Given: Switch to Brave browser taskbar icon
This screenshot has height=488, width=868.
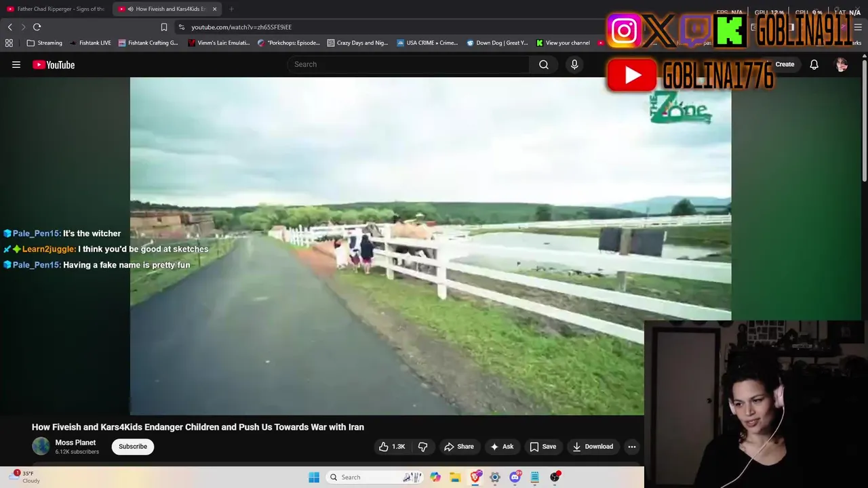Looking at the screenshot, I should pos(475,477).
